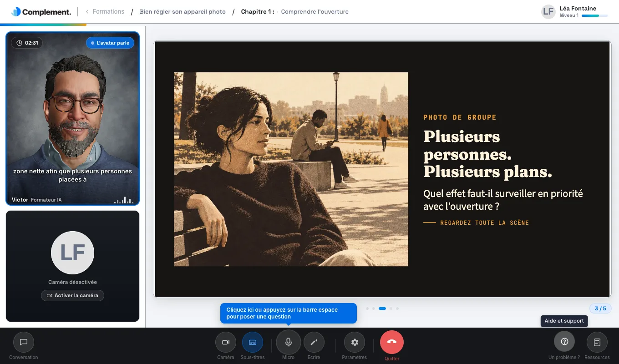The width and height of the screenshot is (619, 364).
Task: Click the LF camera-off avatar circle
Action: coord(72,253)
